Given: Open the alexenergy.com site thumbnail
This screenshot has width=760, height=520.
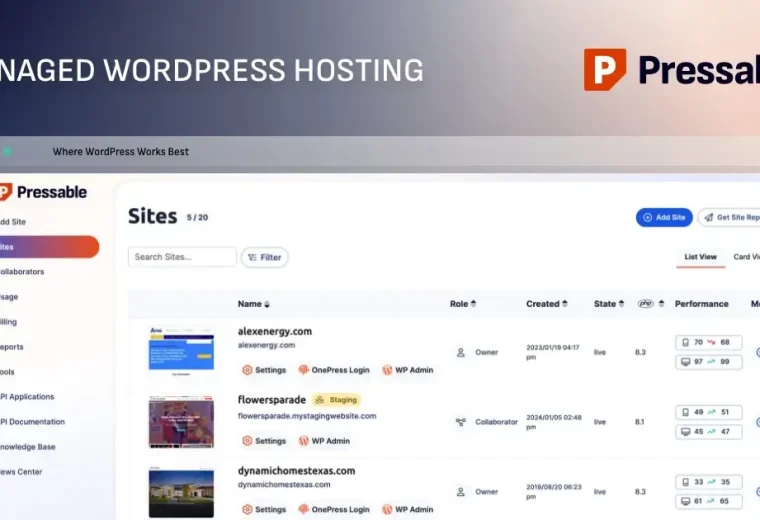Looking at the screenshot, I should (x=181, y=351).
